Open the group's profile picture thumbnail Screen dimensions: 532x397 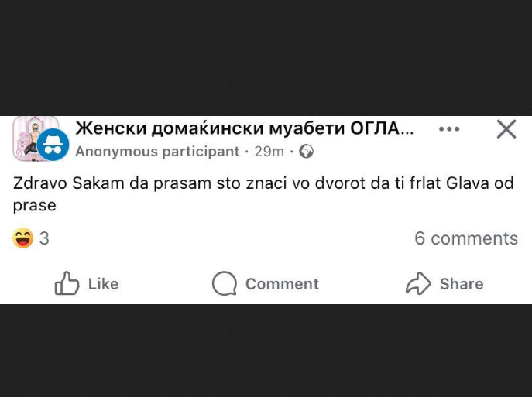point(31,134)
